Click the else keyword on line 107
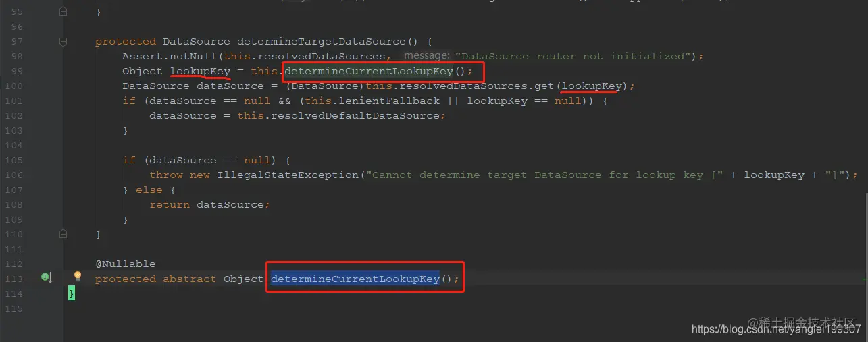868x342 pixels. (149, 190)
